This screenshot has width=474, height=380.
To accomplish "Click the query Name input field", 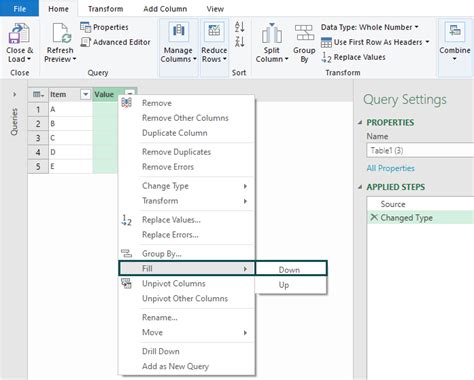I will coord(420,151).
